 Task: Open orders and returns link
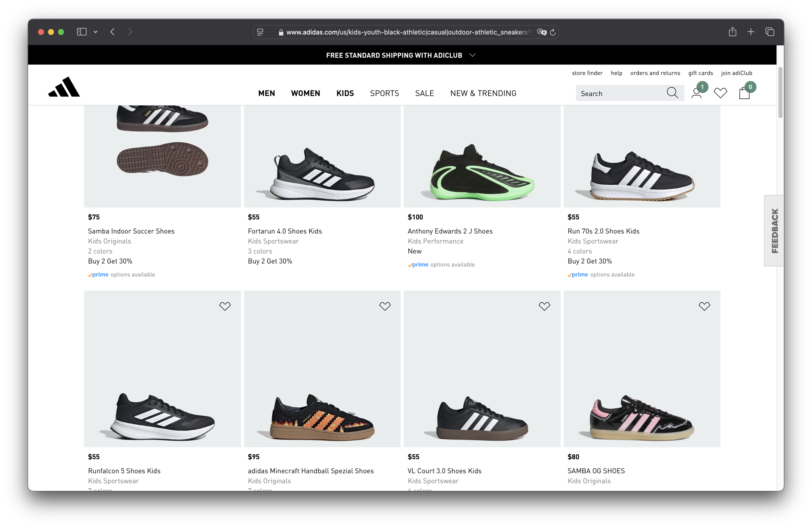coord(655,73)
